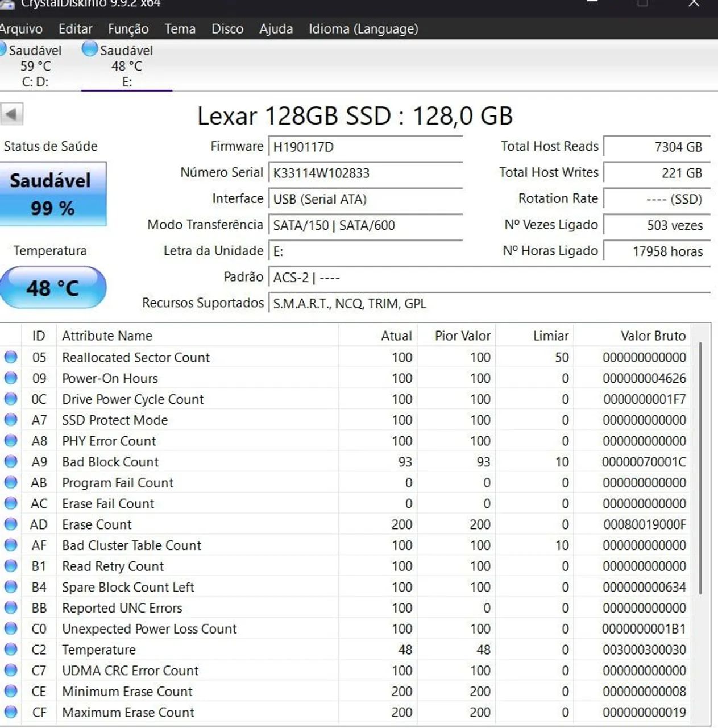Select the Unexpected Power Loss Count name
Image resolution: width=718 pixels, height=728 pixels.
150,628
